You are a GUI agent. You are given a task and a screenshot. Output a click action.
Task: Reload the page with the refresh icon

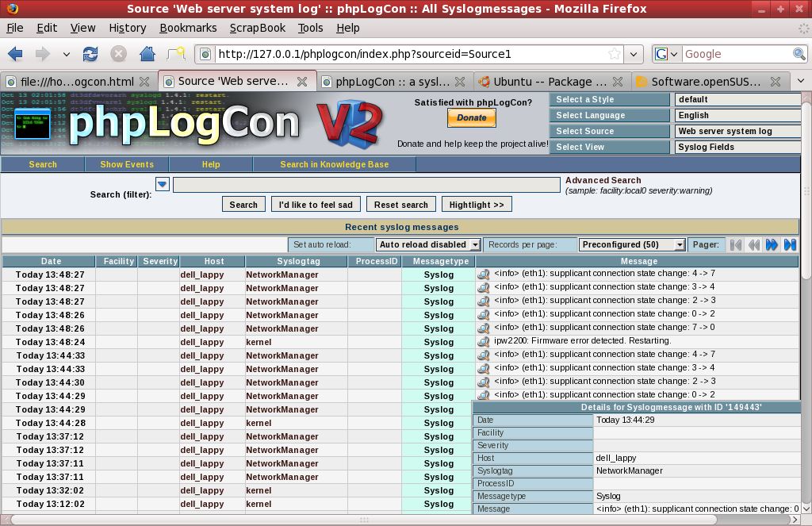point(90,54)
